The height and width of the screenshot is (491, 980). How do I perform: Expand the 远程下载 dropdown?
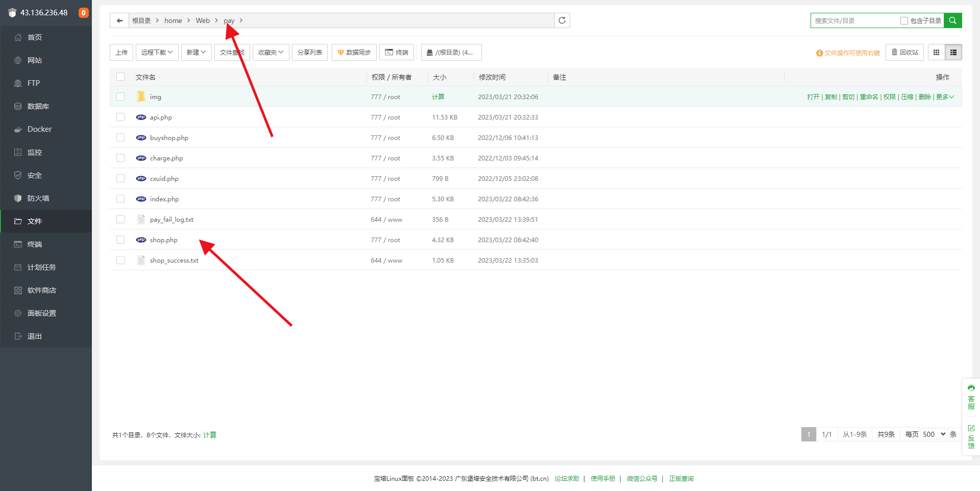[157, 53]
